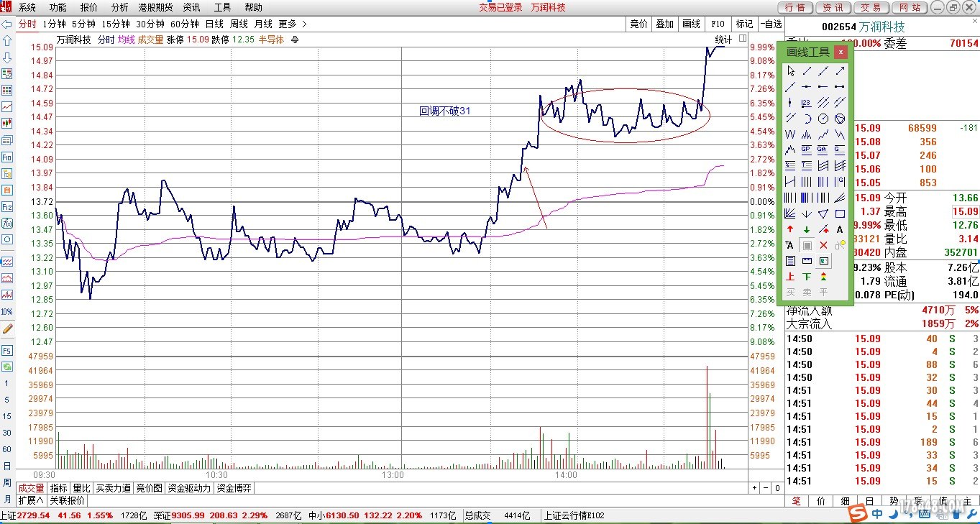The image size is (980, 524).
Task: Pick the GA line tool
Action: click(823, 150)
